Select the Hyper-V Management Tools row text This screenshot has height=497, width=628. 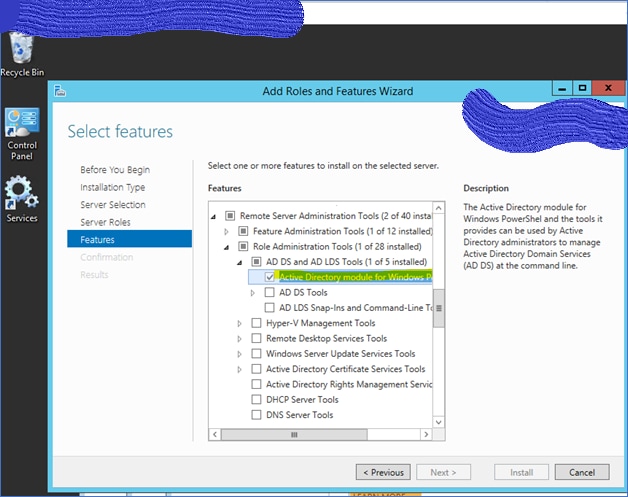[x=321, y=323]
